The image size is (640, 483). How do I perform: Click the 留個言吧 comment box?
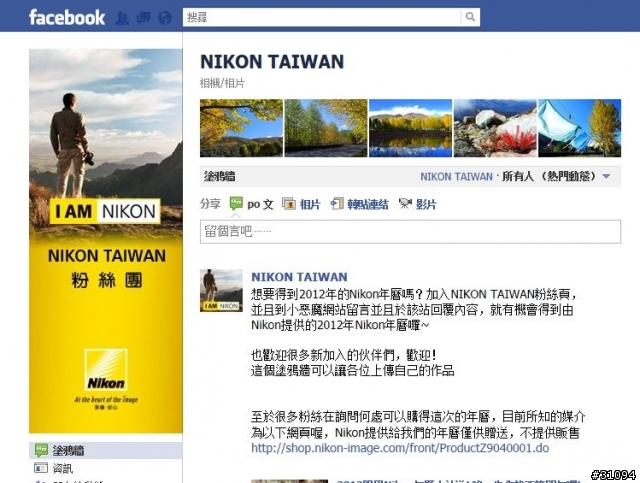pos(410,231)
